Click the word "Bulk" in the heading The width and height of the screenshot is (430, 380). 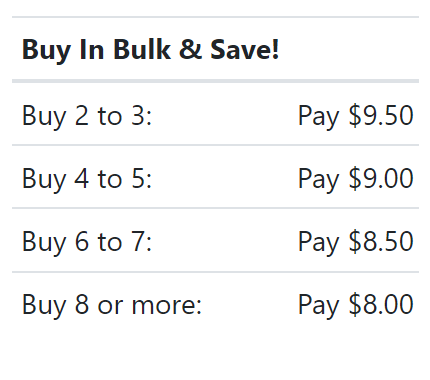[142, 49]
